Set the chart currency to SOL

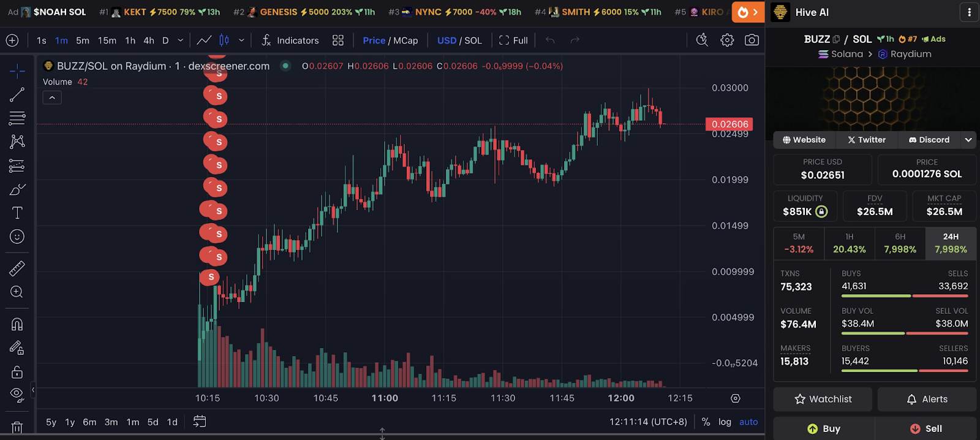(473, 40)
